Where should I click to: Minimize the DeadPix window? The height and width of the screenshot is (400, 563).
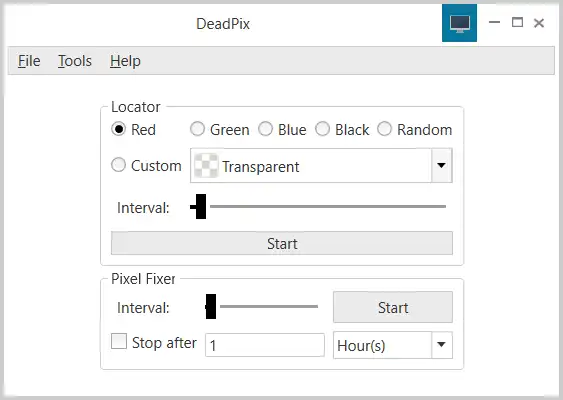click(494, 23)
